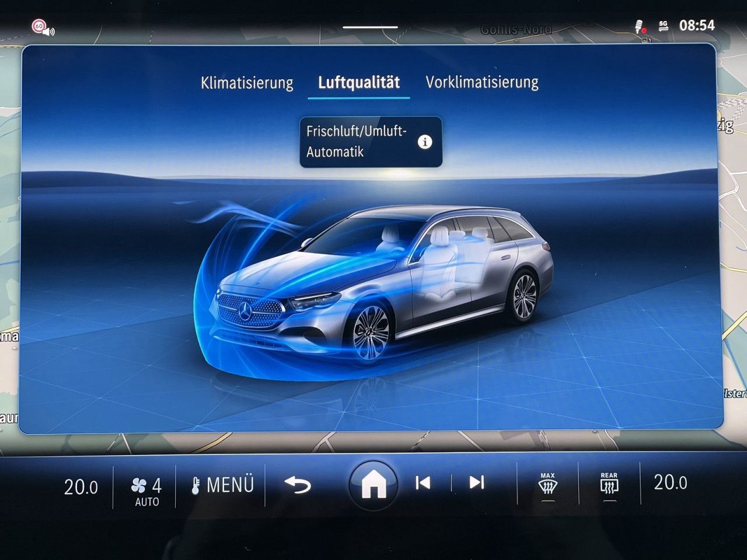The width and height of the screenshot is (747, 560).
Task: Pull down the top handle bar
Action: (370, 27)
